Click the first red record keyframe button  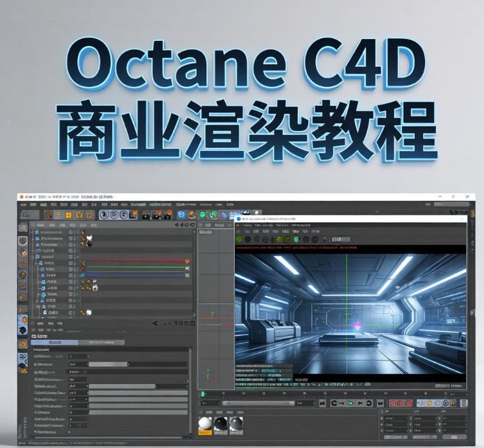(391, 403)
